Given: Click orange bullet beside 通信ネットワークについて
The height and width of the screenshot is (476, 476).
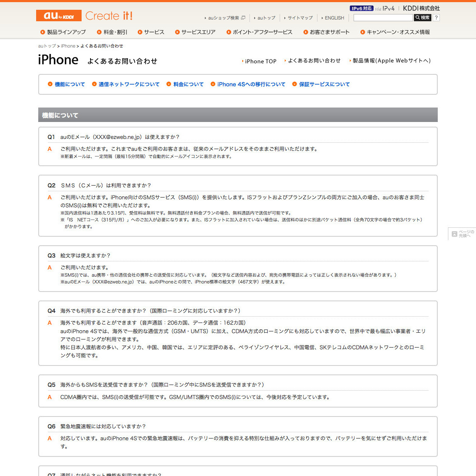Looking at the screenshot, I should pyautogui.click(x=94, y=84).
